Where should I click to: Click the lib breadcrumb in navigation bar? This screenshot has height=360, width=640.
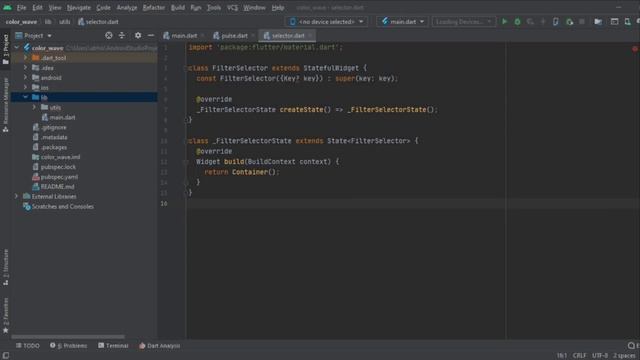point(48,22)
